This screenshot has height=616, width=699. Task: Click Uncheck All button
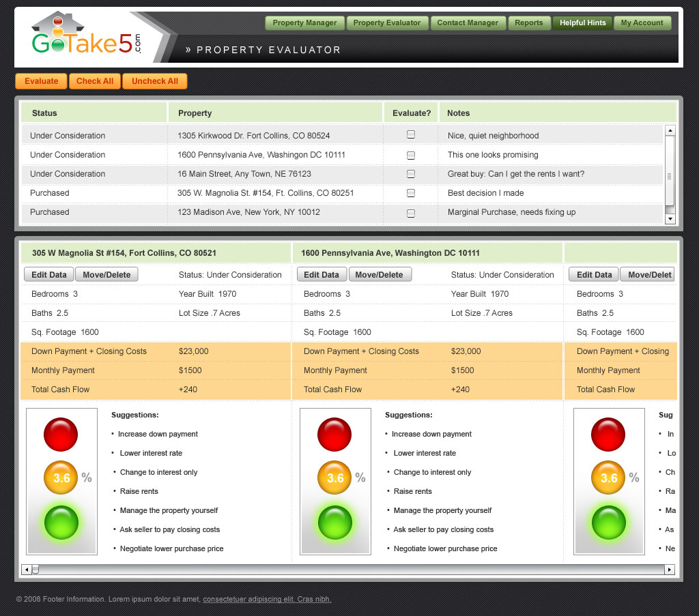tap(154, 81)
